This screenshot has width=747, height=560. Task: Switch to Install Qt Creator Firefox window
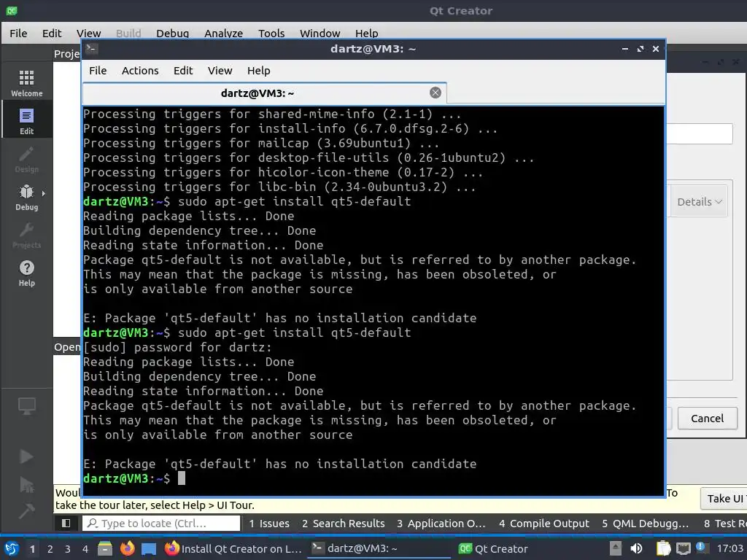coord(233,549)
